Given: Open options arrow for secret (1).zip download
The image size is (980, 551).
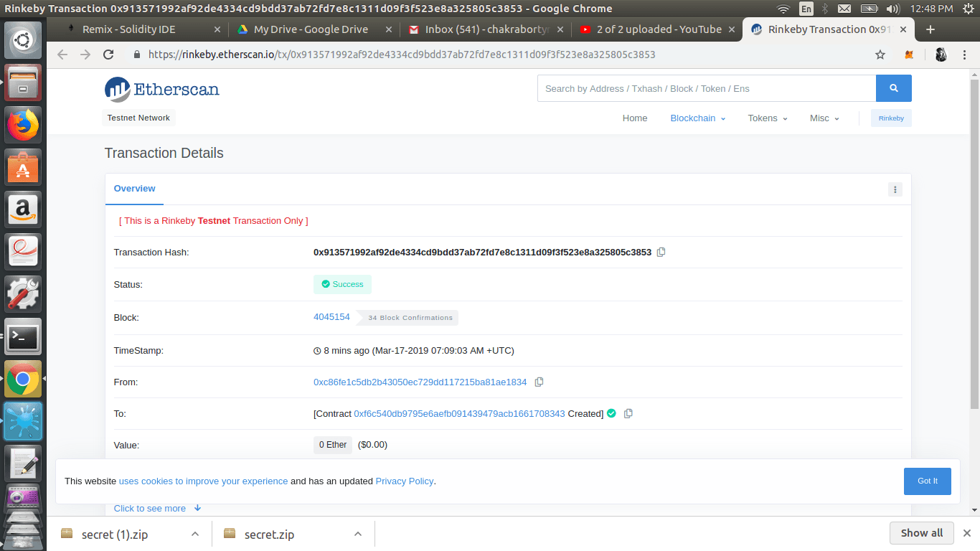Looking at the screenshot, I should [x=194, y=534].
